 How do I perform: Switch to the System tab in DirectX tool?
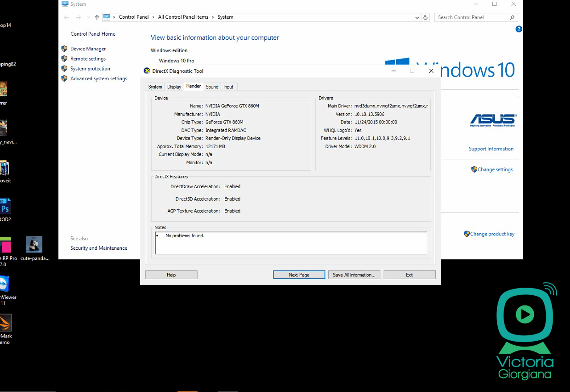pos(155,87)
